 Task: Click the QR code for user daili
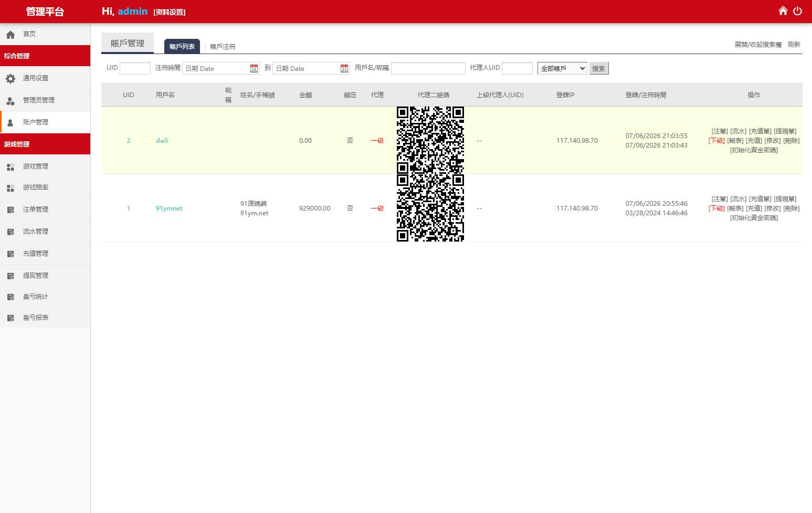[430, 140]
